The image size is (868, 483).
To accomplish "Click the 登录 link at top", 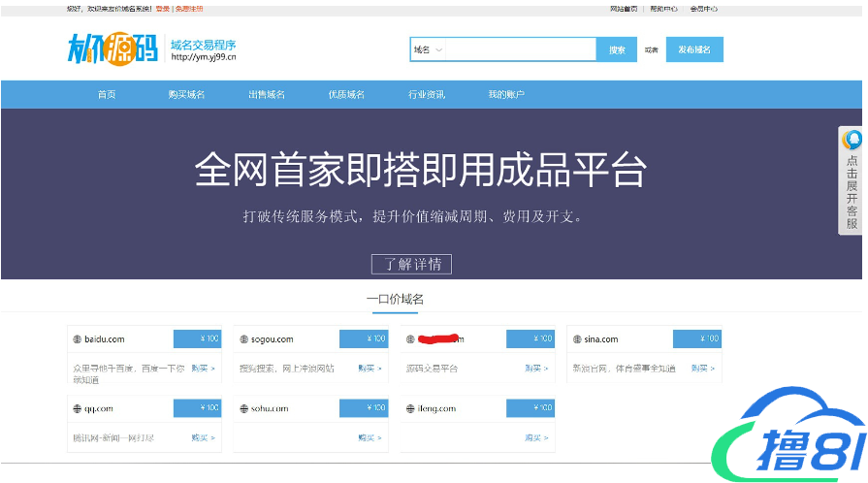I will (162, 9).
